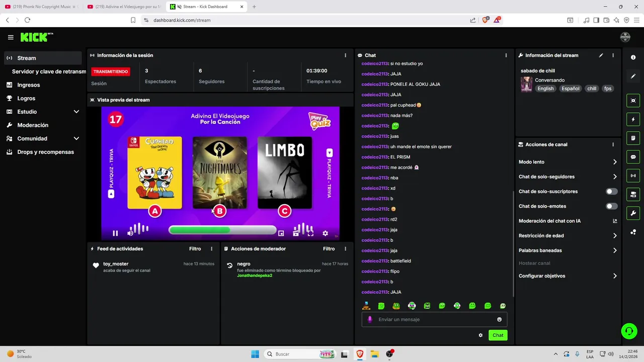Open Chat panel three-dot menu
Viewport: 644px width, 362px height.
[506, 55]
